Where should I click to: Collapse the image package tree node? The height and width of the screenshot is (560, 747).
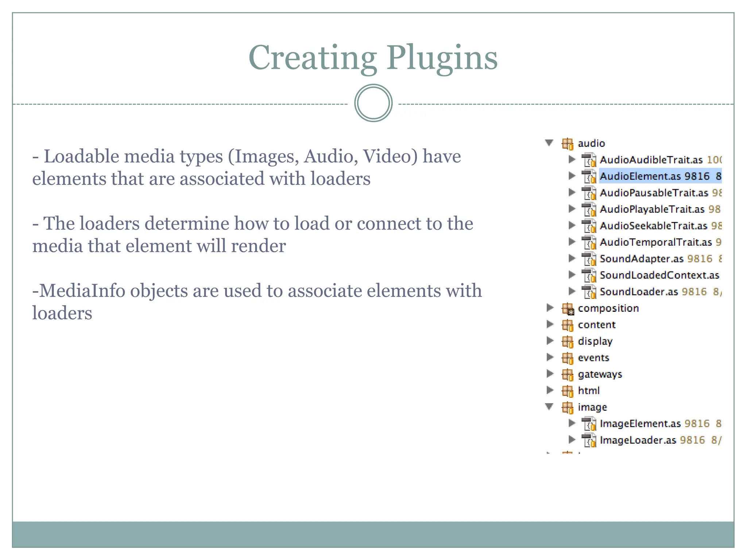click(x=549, y=406)
